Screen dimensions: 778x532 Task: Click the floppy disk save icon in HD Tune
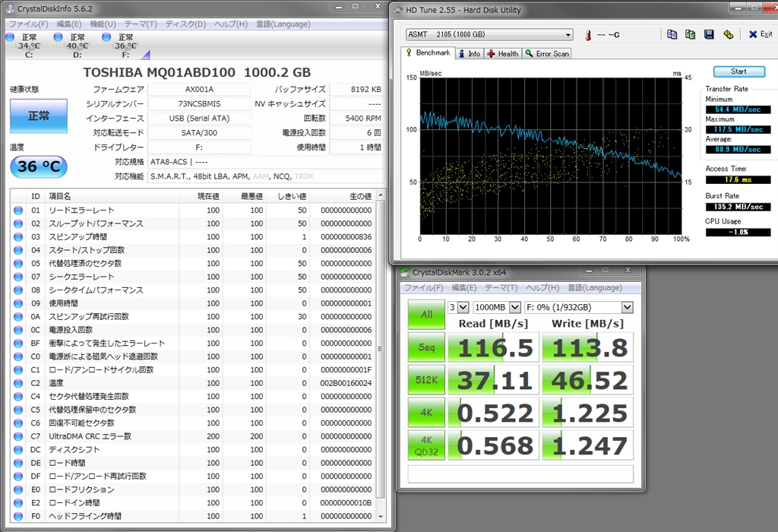[x=709, y=34]
